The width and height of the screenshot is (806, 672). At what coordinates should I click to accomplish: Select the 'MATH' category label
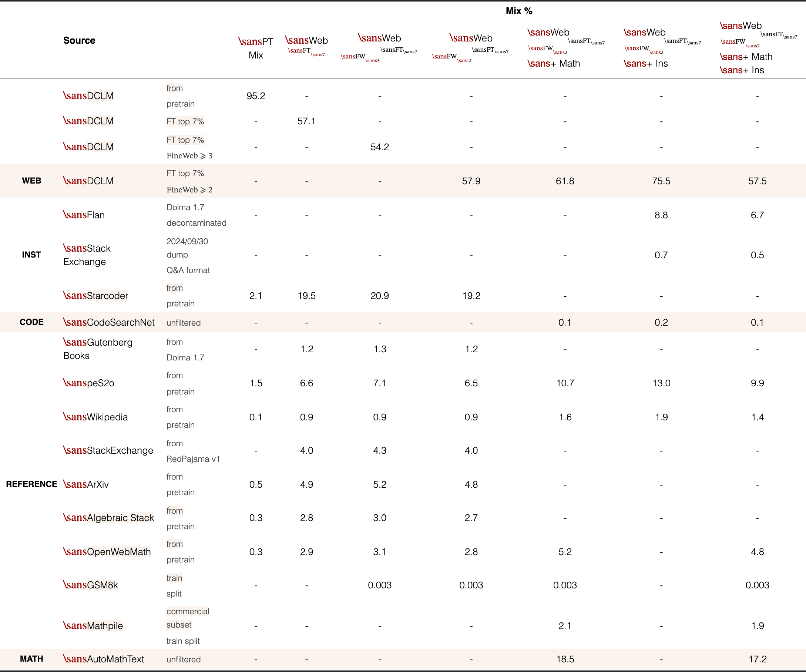(31, 659)
